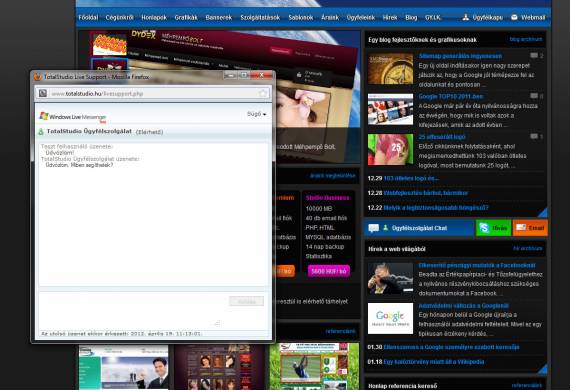570x390 pixels.
Task: Close the Live Support Firefox window
Action: (261, 75)
